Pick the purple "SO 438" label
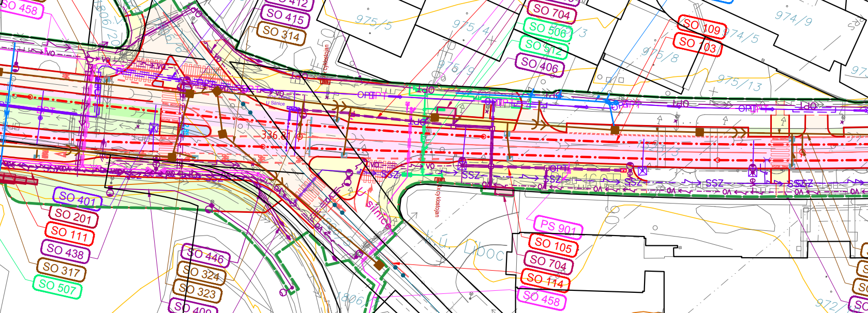Screen dimensions: 868x313 point(65,251)
